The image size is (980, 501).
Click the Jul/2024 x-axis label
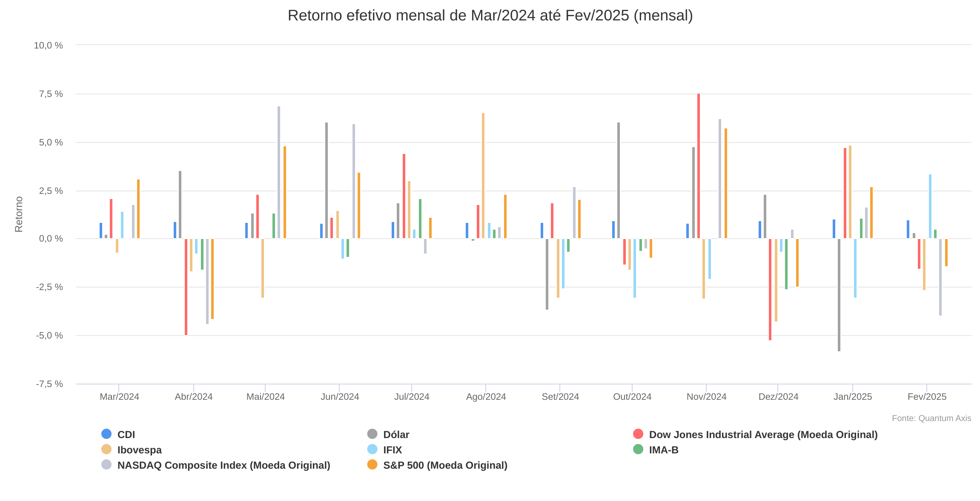(x=412, y=397)
